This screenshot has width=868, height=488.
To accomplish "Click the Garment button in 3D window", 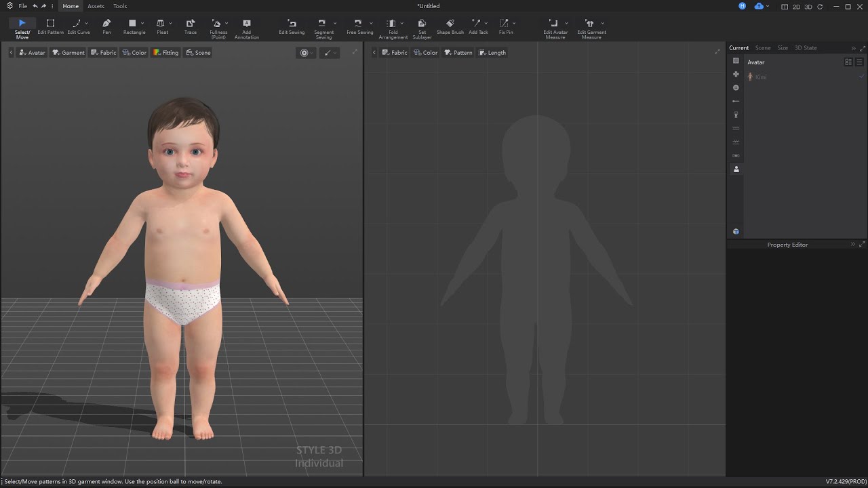I will click(68, 52).
